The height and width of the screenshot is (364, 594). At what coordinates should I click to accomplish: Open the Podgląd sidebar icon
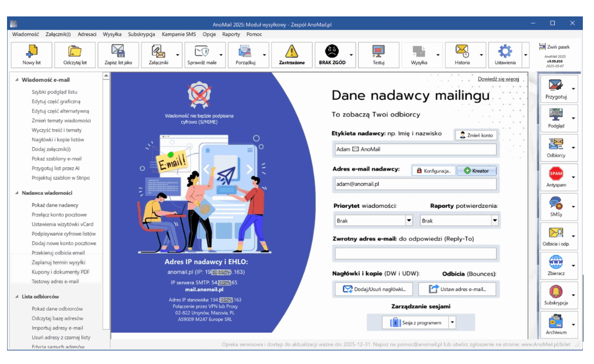[556, 114]
